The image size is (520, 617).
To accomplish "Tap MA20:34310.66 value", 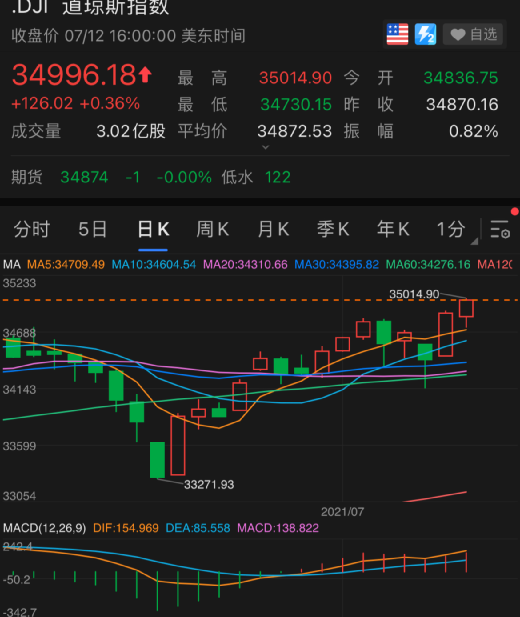I will click(245, 264).
